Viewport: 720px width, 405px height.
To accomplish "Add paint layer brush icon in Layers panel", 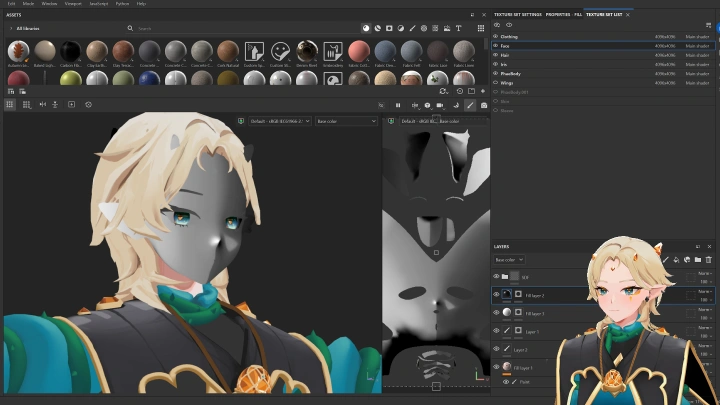I will (666, 259).
